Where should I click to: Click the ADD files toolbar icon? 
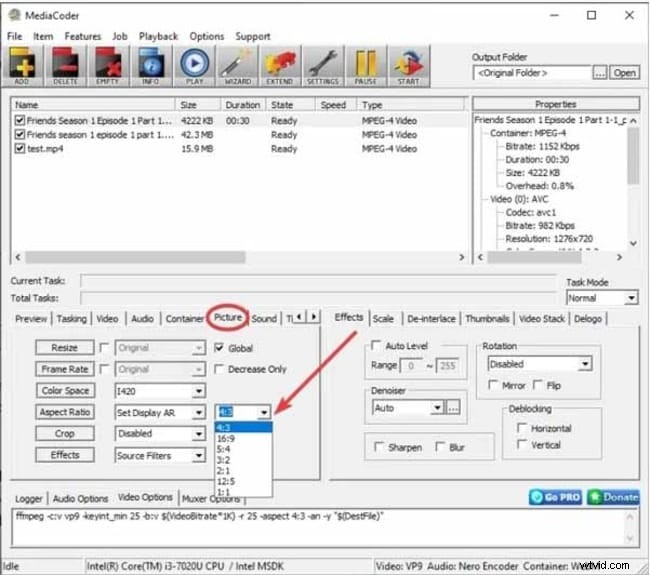(x=22, y=66)
